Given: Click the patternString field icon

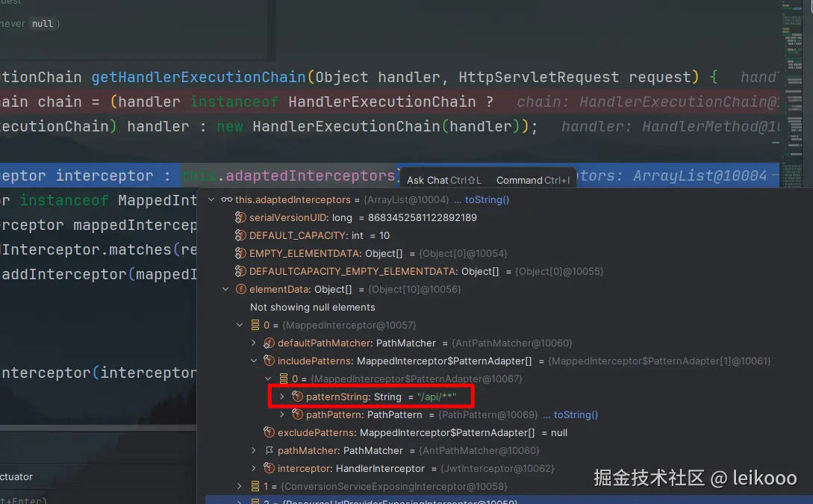Looking at the screenshot, I should tap(297, 396).
